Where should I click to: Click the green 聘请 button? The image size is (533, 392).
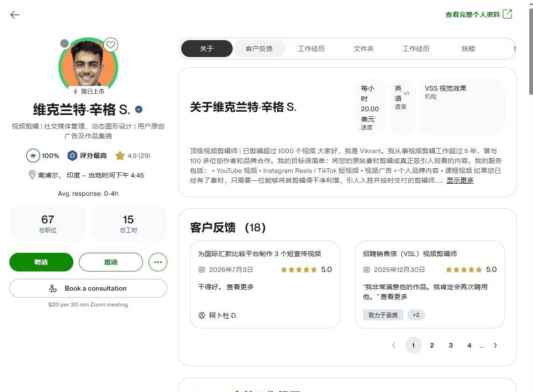[x=41, y=262]
